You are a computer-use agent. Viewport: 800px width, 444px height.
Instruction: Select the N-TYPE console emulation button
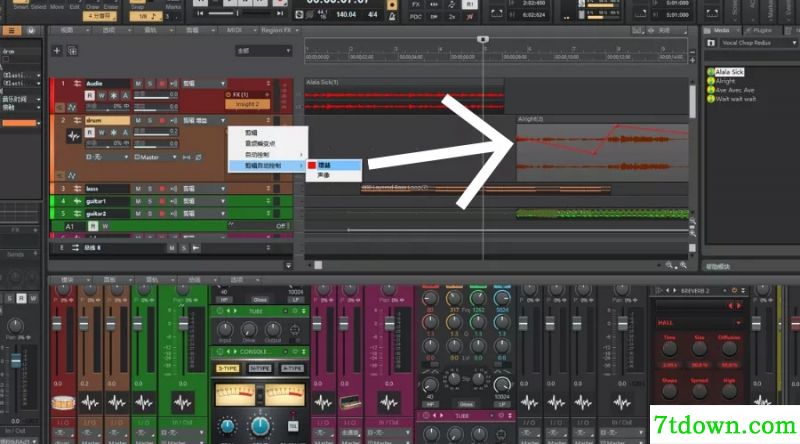coord(260,368)
